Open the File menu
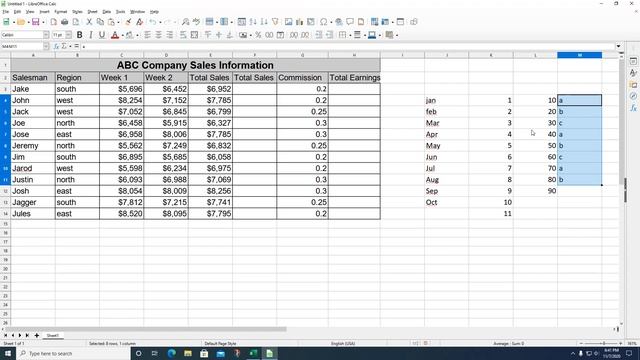Screen dimensions: 640x360 (x=5, y=12)
